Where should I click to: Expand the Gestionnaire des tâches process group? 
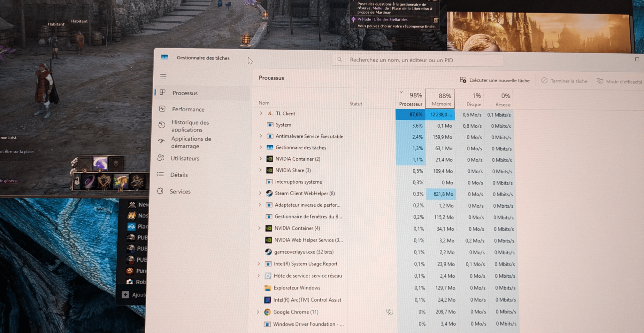point(261,147)
